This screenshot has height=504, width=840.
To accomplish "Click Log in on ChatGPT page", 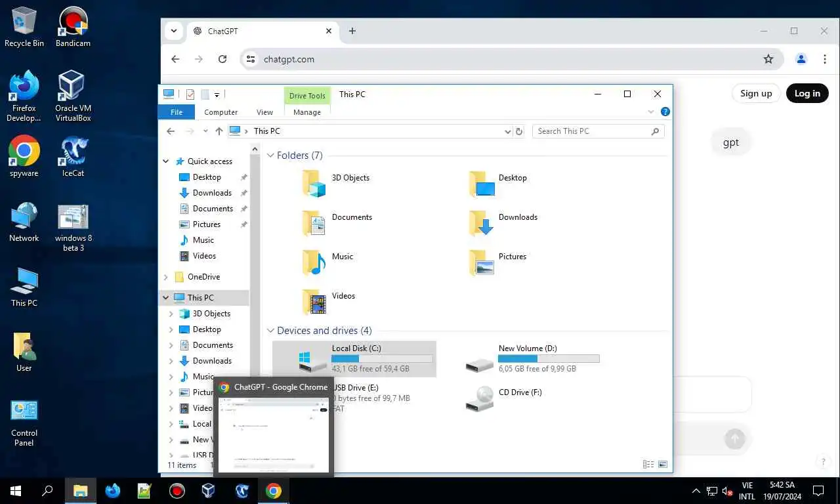I will [x=807, y=93].
